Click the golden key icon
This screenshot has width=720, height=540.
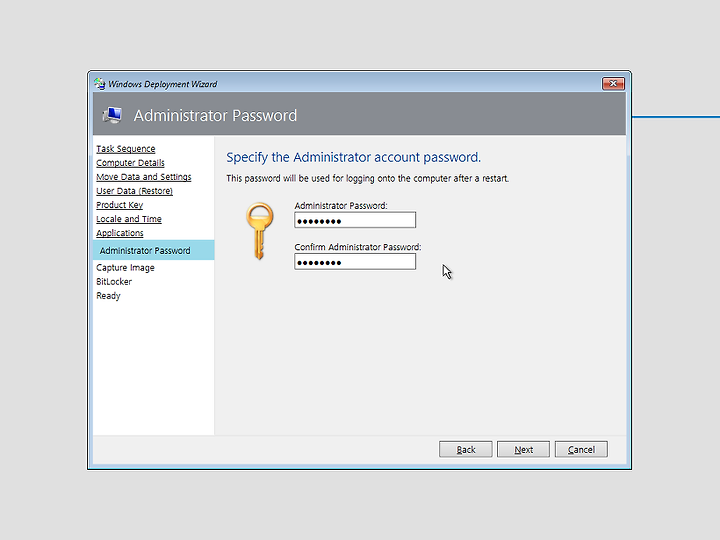[259, 231]
